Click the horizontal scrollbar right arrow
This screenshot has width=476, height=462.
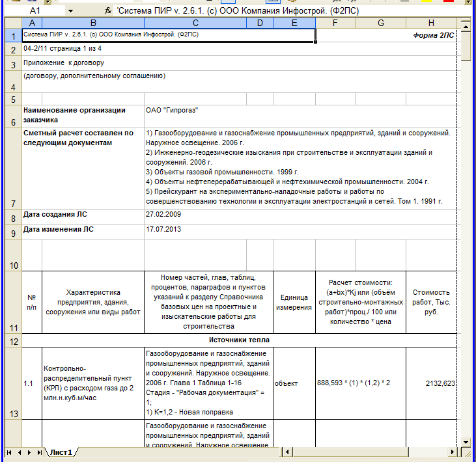point(451,452)
